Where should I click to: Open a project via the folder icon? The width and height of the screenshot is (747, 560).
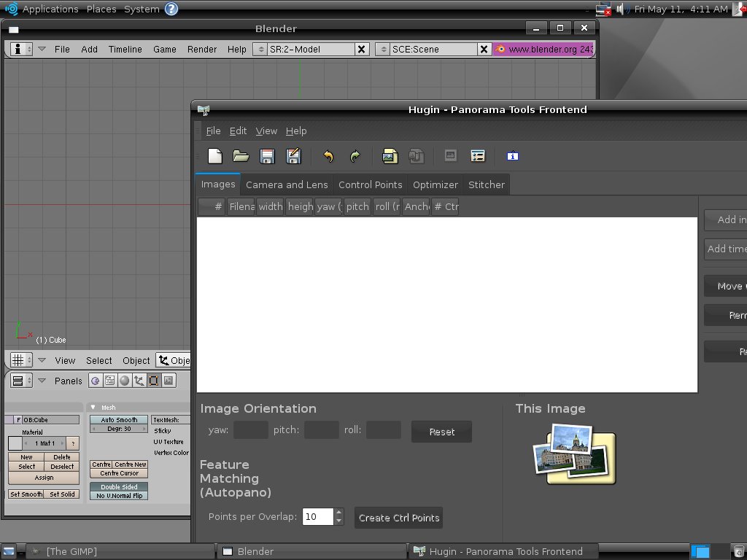click(241, 156)
